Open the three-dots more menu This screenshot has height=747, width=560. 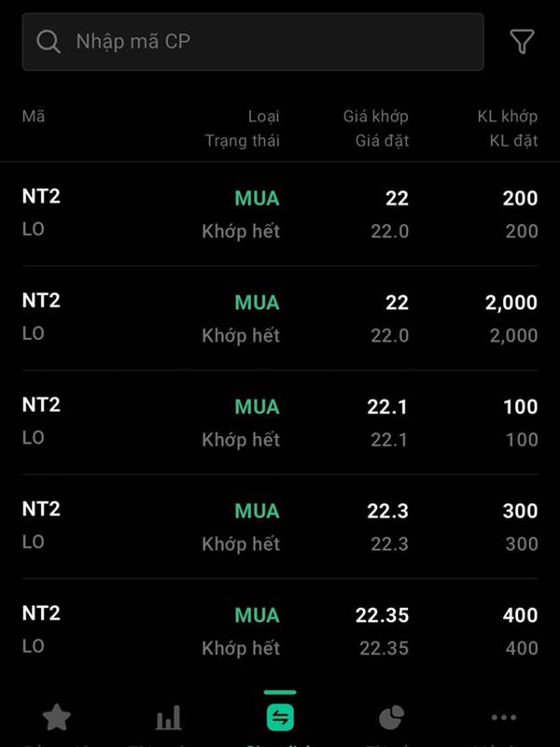coord(504,717)
